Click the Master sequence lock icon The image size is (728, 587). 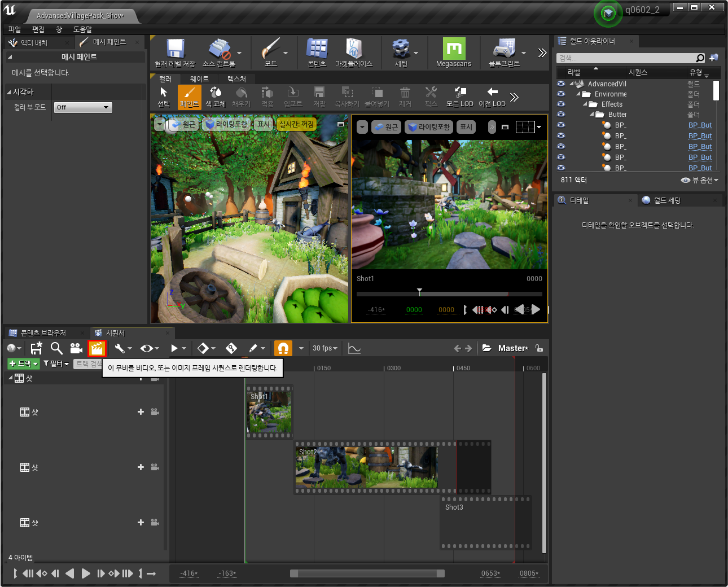click(540, 348)
